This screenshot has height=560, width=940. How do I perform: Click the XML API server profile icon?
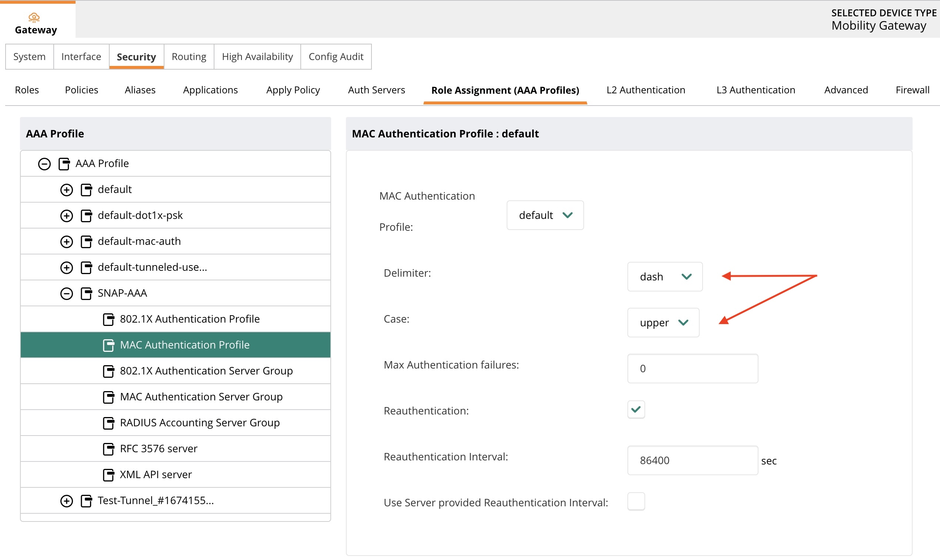pos(108,475)
